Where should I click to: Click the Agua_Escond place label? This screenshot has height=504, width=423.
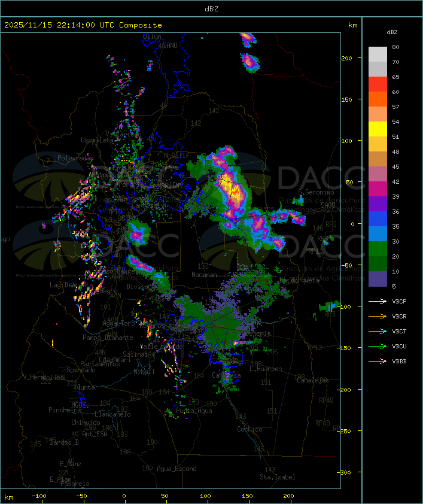coord(176,469)
